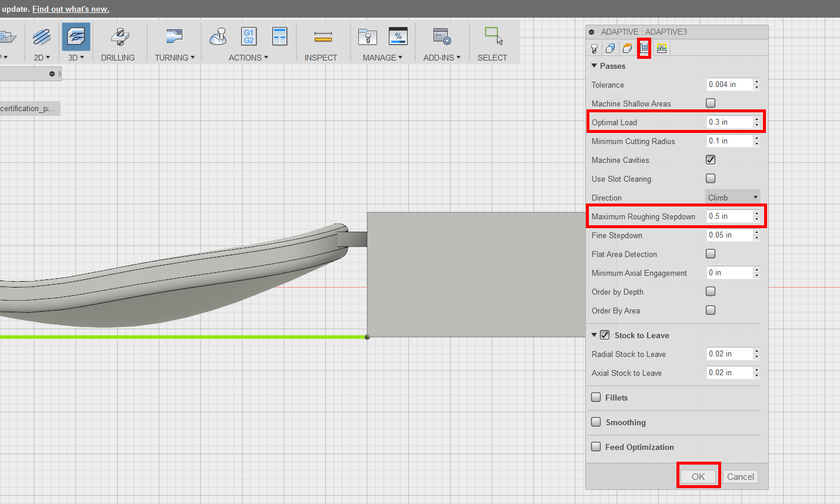
Task: Click the Fine Stepdown value field
Action: tap(729, 235)
